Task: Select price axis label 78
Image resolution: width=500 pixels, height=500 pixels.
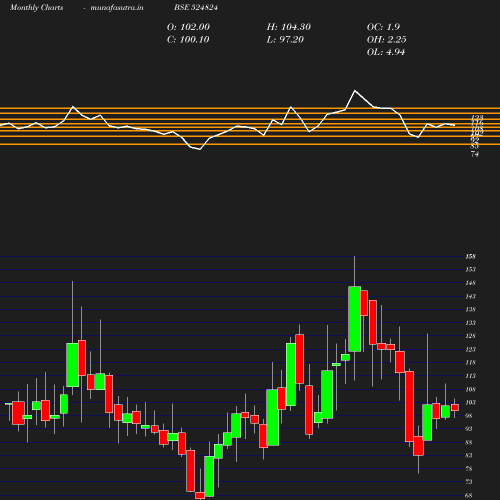Action: (x=469, y=469)
